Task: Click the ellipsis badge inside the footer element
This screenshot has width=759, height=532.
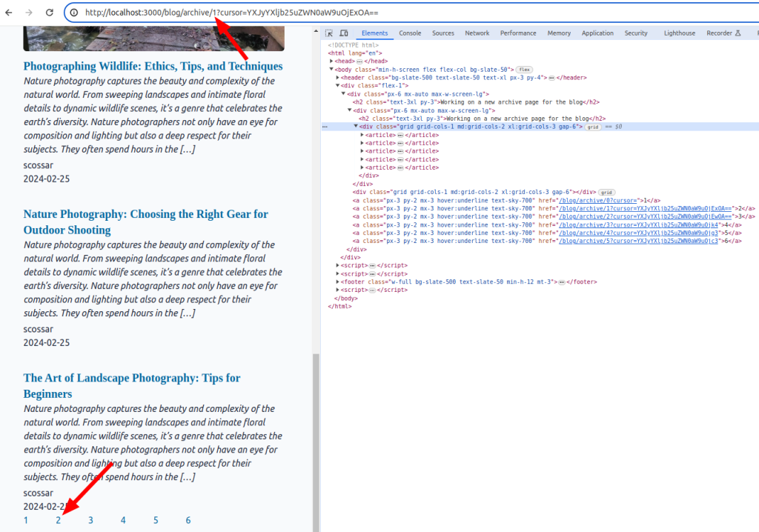Action: 562,282
